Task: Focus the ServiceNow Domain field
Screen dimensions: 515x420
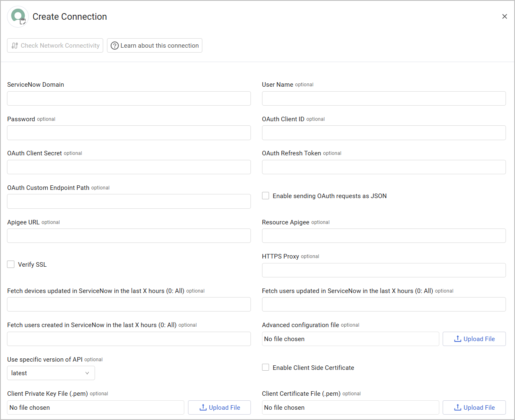Action: [129, 99]
